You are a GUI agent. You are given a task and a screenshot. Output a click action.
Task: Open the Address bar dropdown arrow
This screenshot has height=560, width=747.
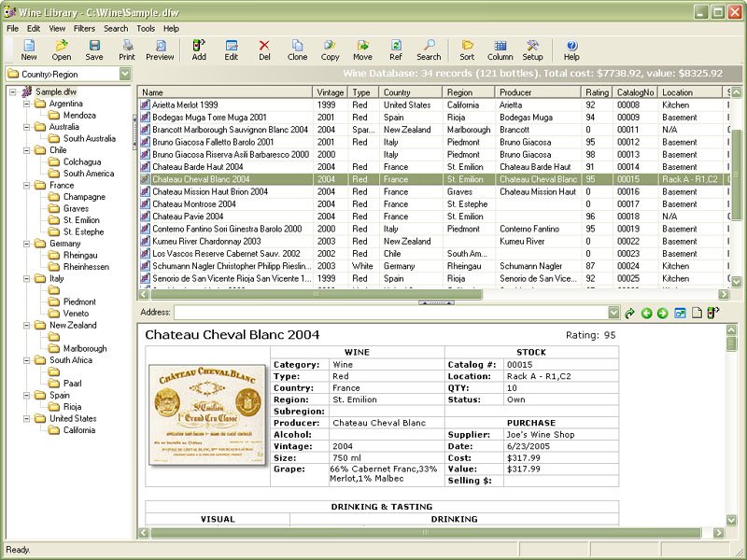pos(613,313)
